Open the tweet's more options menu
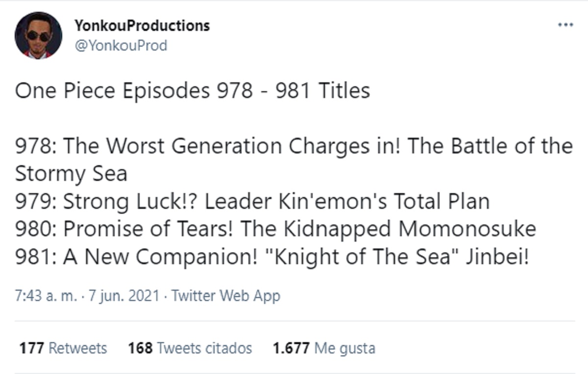588x374 pixels. 565,25
